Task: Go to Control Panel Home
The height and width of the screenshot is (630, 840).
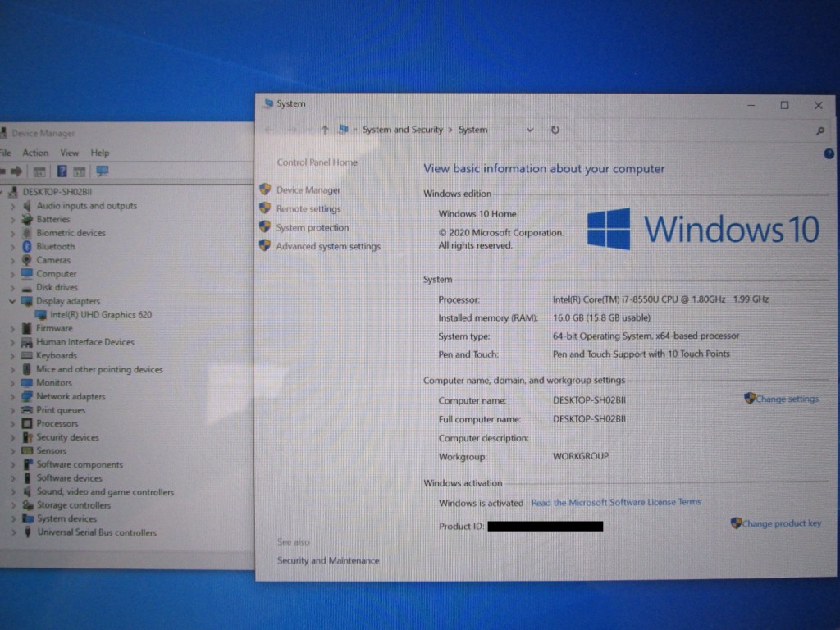Action: click(317, 162)
